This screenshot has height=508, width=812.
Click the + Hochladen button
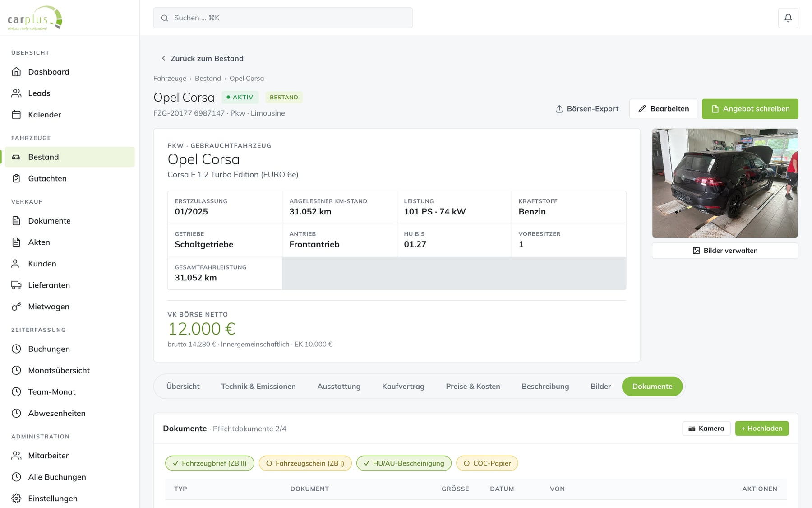pos(762,429)
